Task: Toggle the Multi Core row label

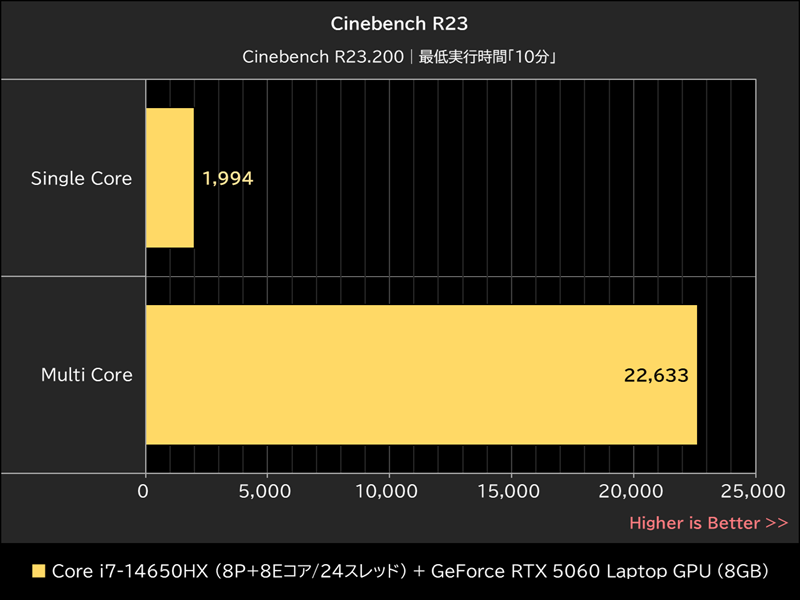Action: pos(86,375)
